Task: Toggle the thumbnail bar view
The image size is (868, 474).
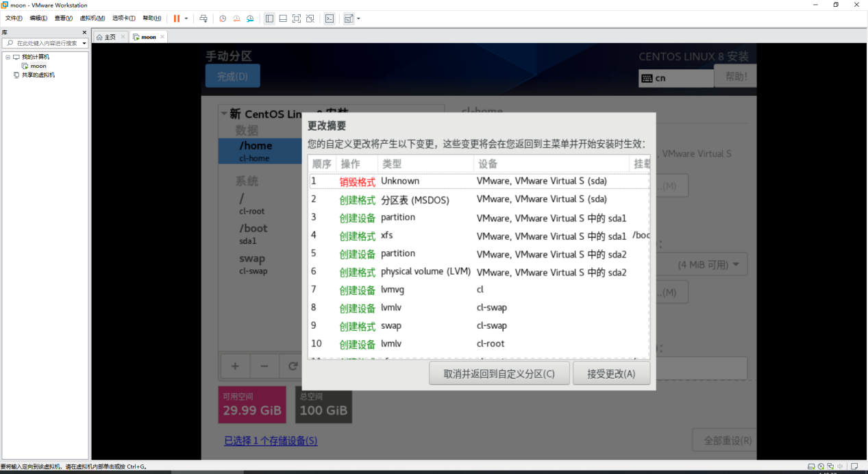Action: (x=283, y=18)
